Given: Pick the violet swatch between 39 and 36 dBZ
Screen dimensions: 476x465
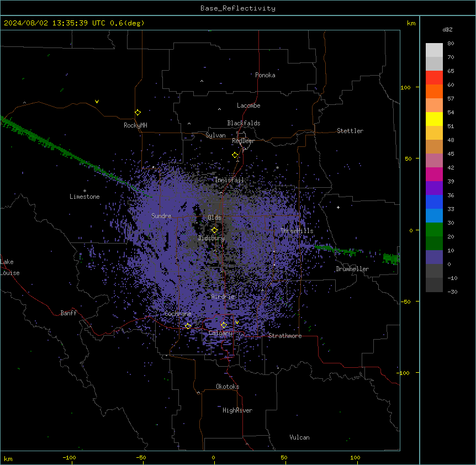Looking at the screenshot, I should (434, 188).
